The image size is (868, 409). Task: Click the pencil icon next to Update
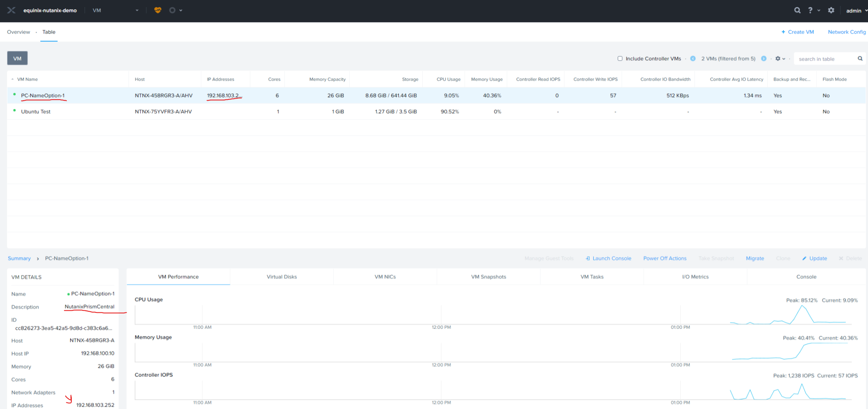click(x=804, y=258)
